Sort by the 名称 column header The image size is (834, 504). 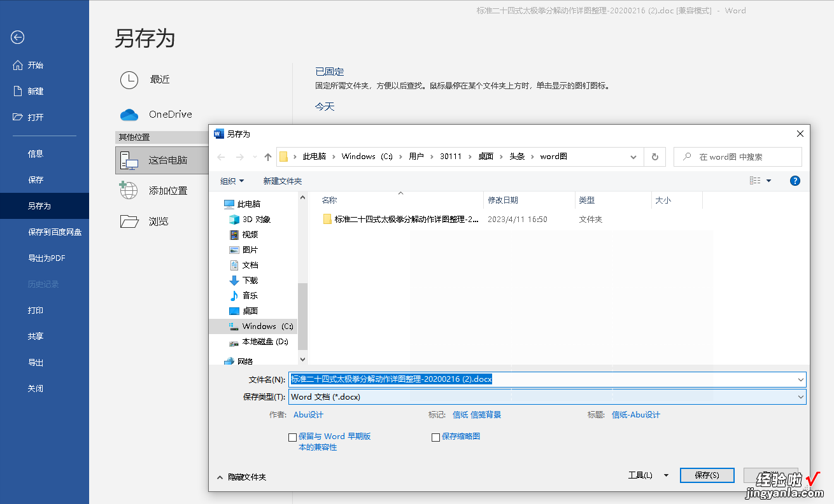[x=329, y=200]
